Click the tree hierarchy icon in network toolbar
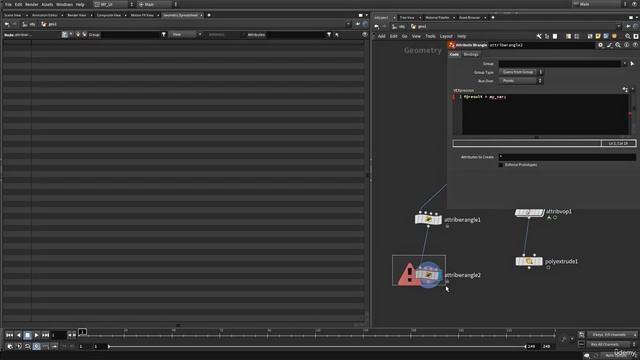Viewport: 640px width, 360px height. pos(547,36)
